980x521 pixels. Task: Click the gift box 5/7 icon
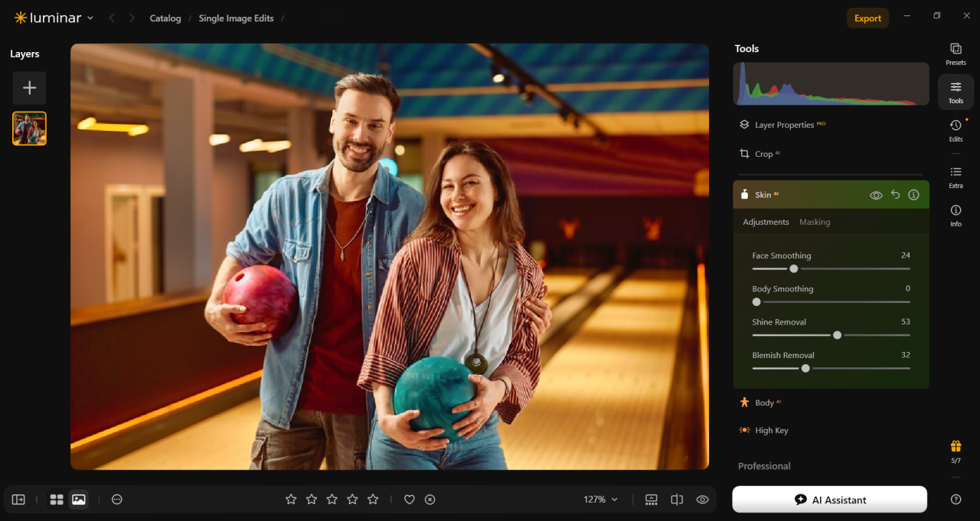[x=955, y=451]
